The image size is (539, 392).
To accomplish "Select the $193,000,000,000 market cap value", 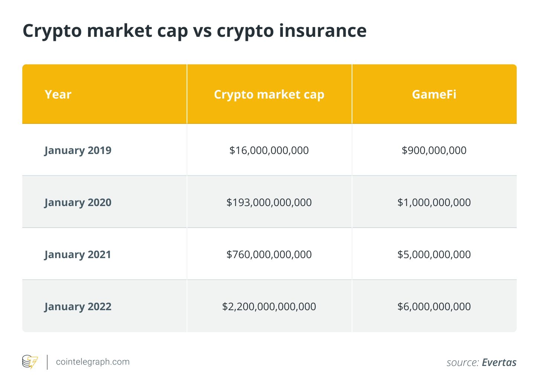I will (x=269, y=202).
